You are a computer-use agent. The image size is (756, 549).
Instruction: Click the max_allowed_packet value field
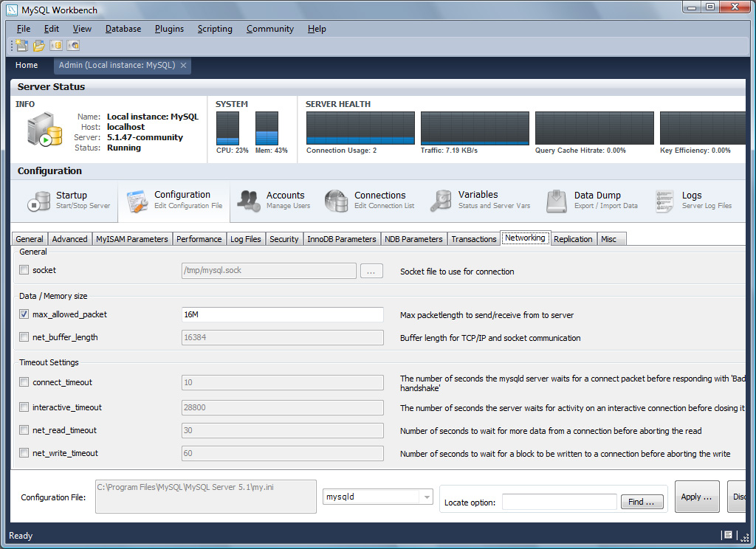(x=283, y=315)
